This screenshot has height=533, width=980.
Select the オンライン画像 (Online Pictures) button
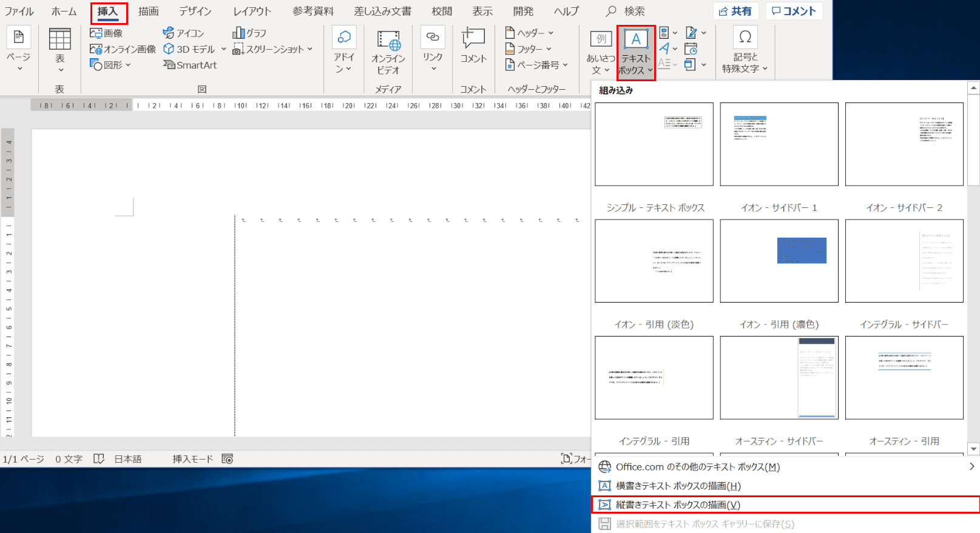123,49
